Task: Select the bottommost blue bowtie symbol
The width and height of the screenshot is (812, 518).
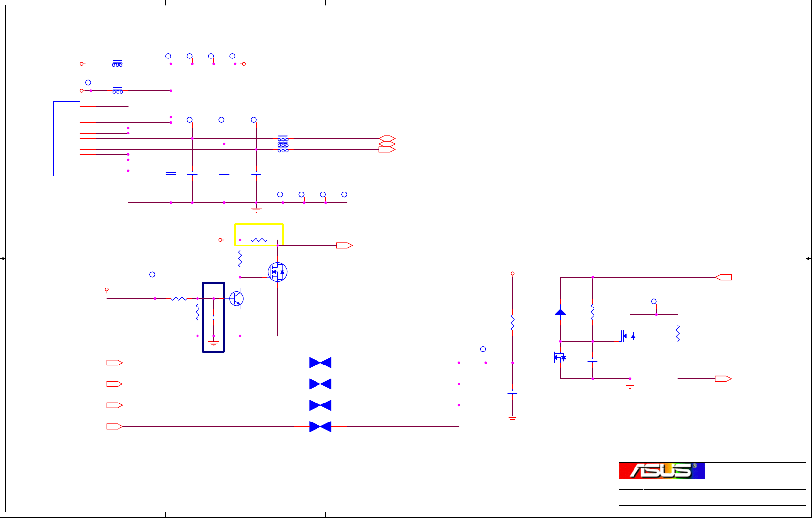Action: pyautogui.click(x=320, y=427)
